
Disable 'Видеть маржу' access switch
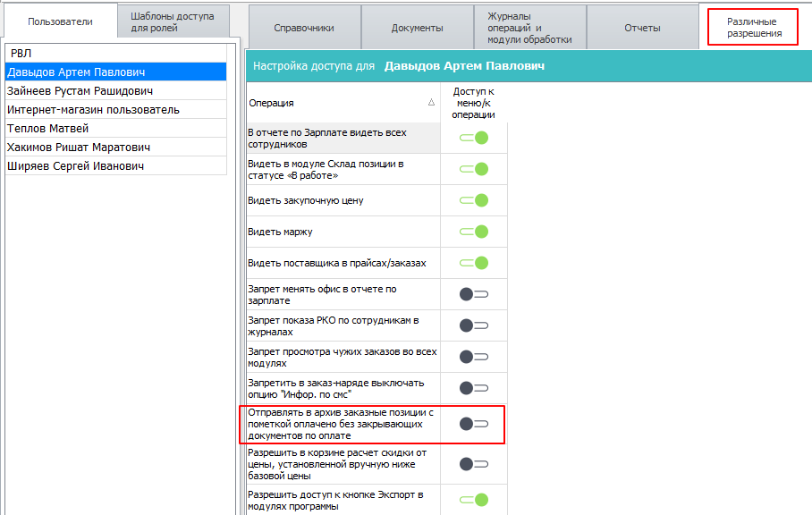pyautogui.click(x=474, y=232)
